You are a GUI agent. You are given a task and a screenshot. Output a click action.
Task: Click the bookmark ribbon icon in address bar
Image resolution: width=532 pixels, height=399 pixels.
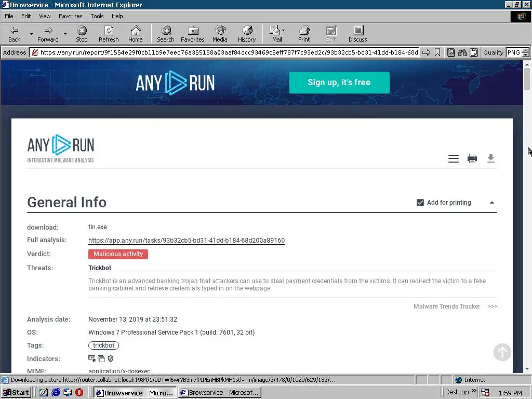click(x=437, y=52)
